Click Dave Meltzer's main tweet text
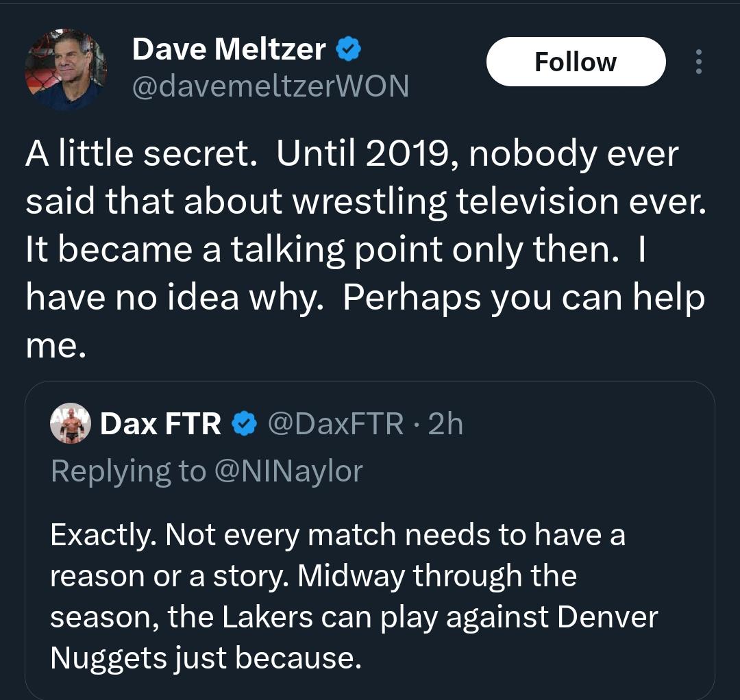This screenshot has width=740, height=700. (x=363, y=250)
